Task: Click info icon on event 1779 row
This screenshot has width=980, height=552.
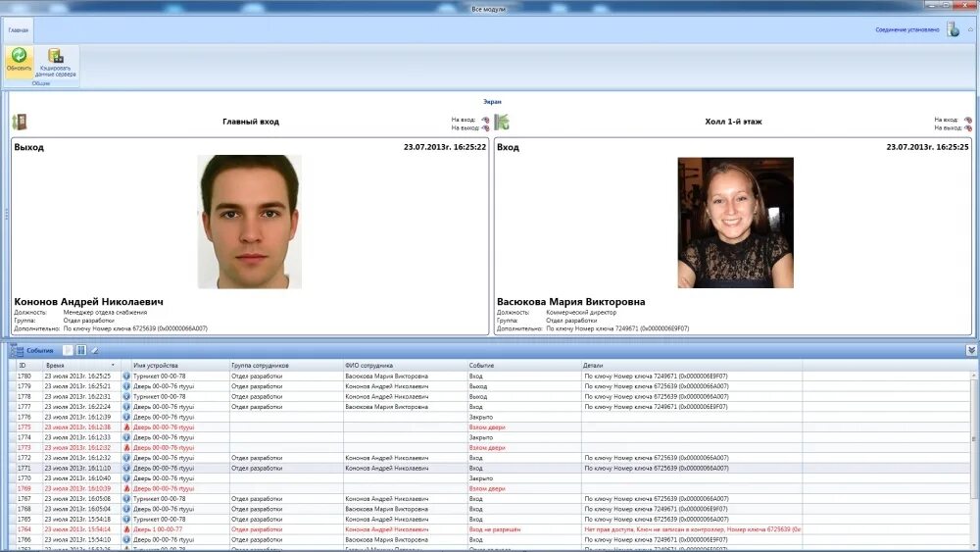Action: pyautogui.click(x=126, y=386)
